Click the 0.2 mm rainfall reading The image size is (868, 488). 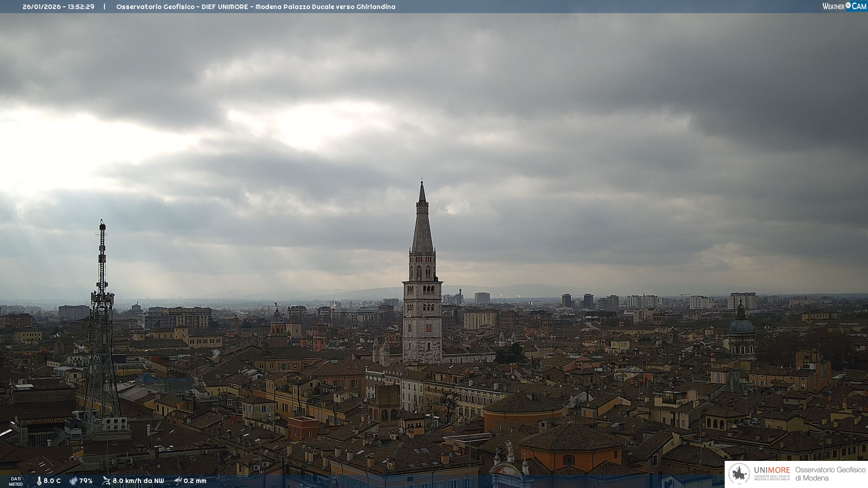195,481
